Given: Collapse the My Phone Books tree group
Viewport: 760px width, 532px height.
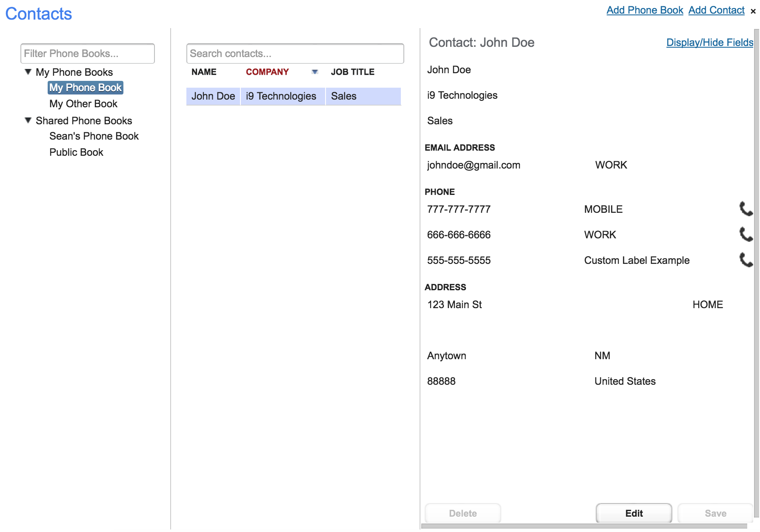Looking at the screenshot, I should (x=28, y=72).
